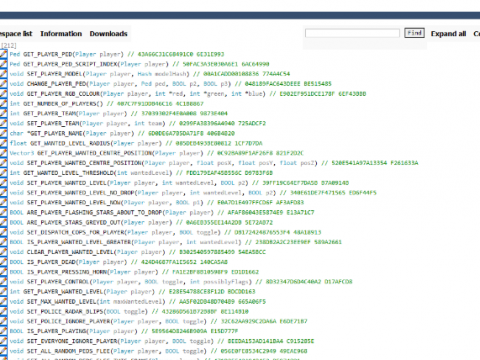Viewport: 480px width, 360px height.
Task: Click the edit icon for SET_PLAYER_CONTROL
Action: (x=3, y=281)
